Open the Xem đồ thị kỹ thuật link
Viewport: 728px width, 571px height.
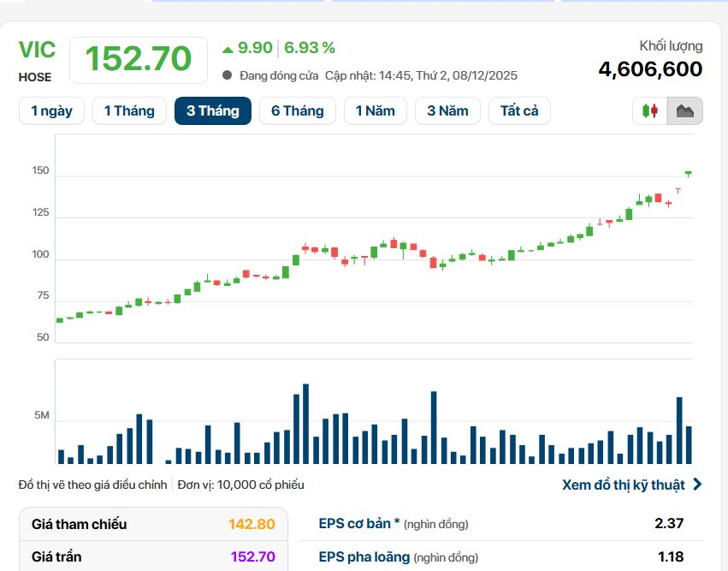point(624,485)
